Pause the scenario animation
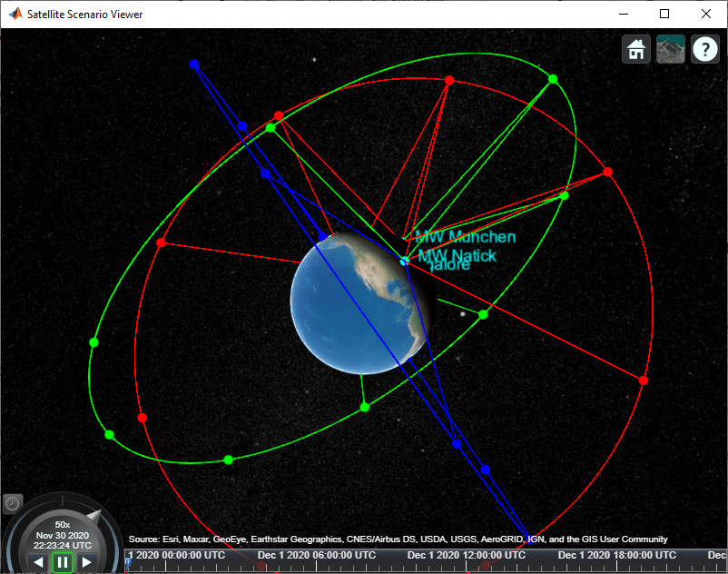The height and width of the screenshot is (574, 728). tap(63, 562)
